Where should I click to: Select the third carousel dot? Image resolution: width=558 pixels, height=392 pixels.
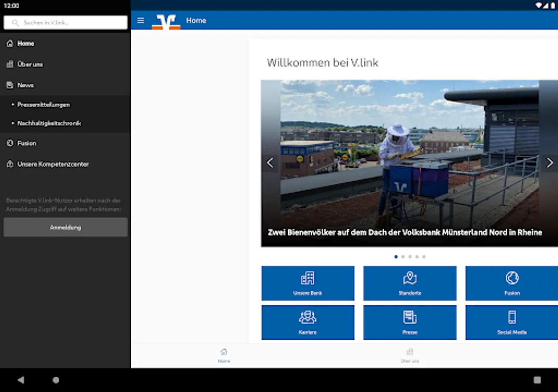click(x=410, y=257)
